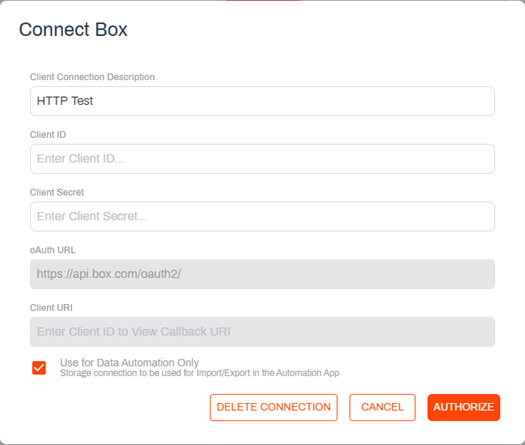Click the Connect Box dialog title

pyautogui.click(x=73, y=29)
